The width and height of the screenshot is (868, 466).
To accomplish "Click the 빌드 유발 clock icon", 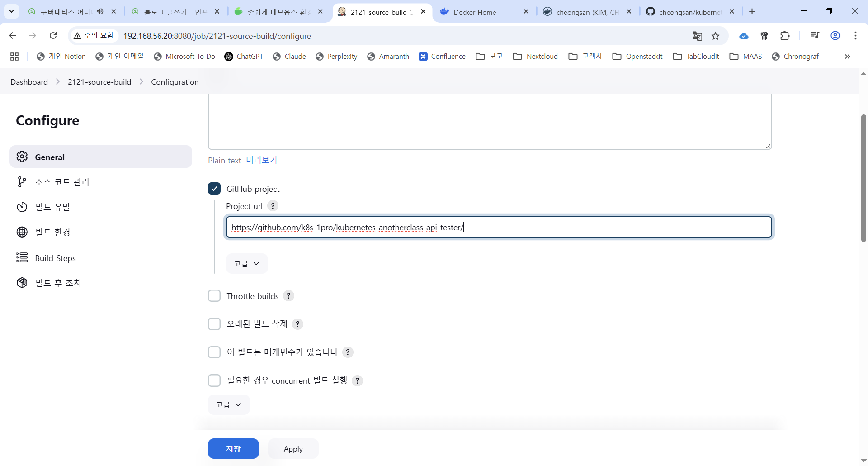I will 22,207.
